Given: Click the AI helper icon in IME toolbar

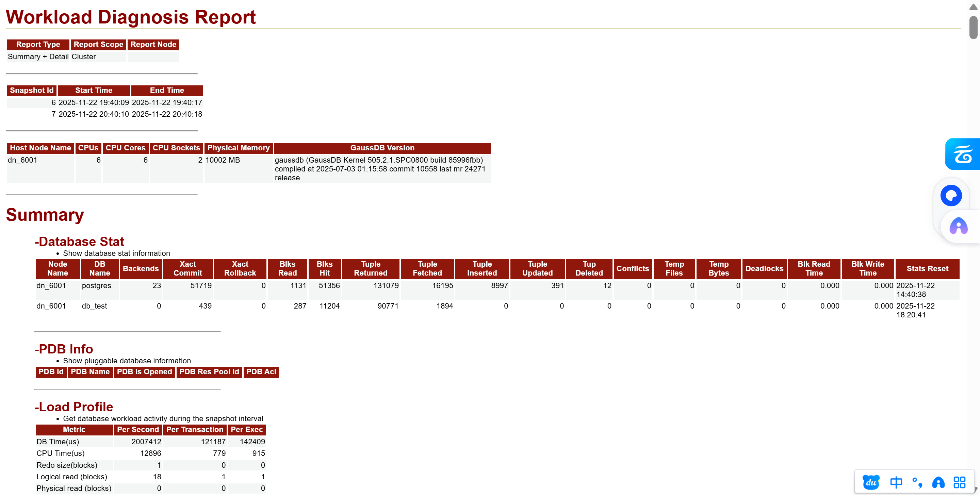Looking at the screenshot, I should click(x=938, y=482).
